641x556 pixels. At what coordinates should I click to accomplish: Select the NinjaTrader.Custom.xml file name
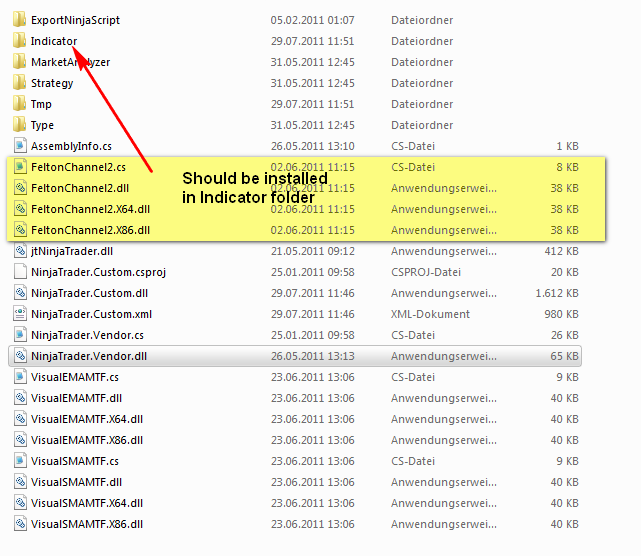click(91, 314)
